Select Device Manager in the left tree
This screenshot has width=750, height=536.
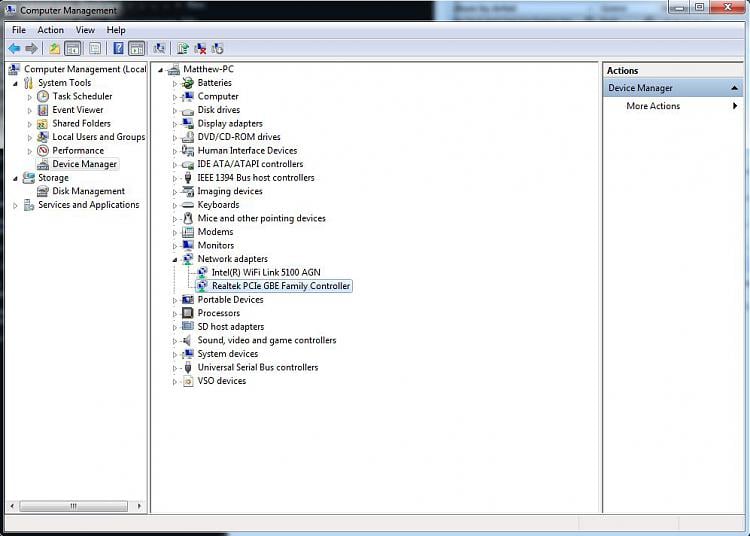(x=84, y=164)
